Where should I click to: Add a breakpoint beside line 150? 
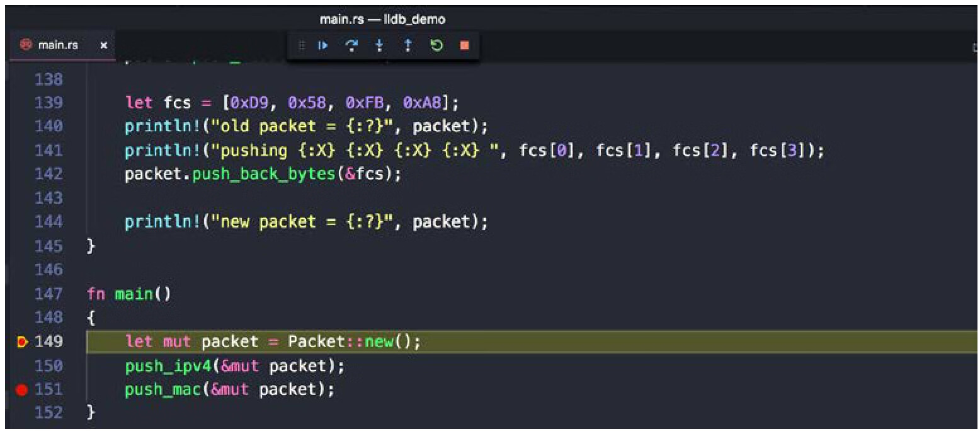tap(22, 366)
